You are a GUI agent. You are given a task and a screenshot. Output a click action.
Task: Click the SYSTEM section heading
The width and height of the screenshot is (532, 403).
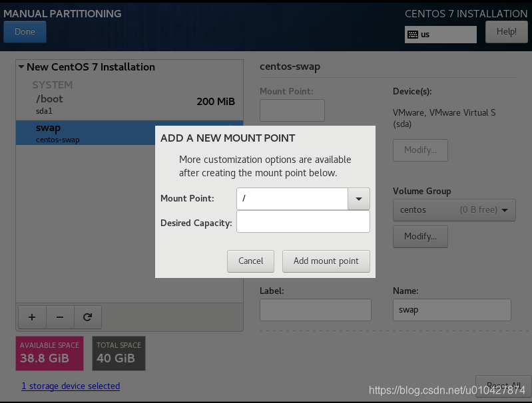[x=52, y=84]
